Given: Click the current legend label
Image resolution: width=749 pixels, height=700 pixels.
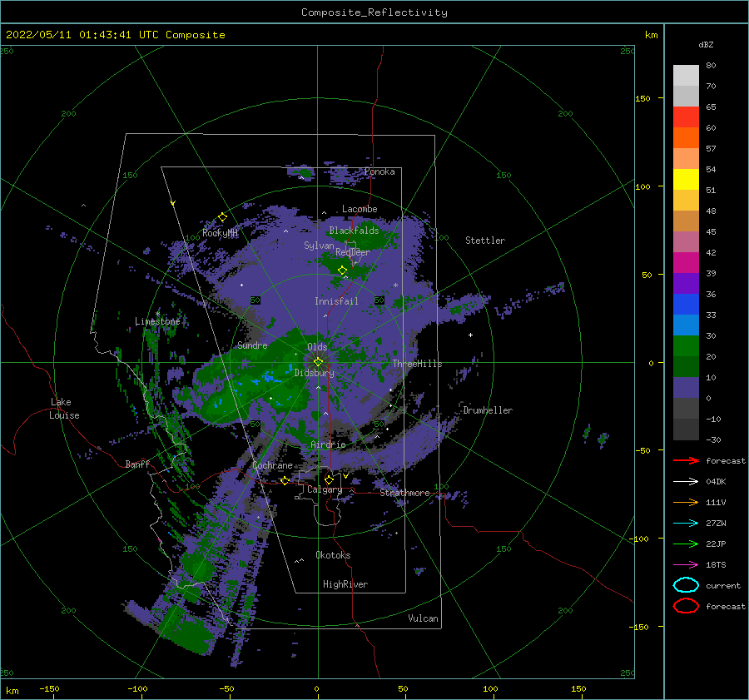Looking at the screenshot, I should [x=723, y=585].
